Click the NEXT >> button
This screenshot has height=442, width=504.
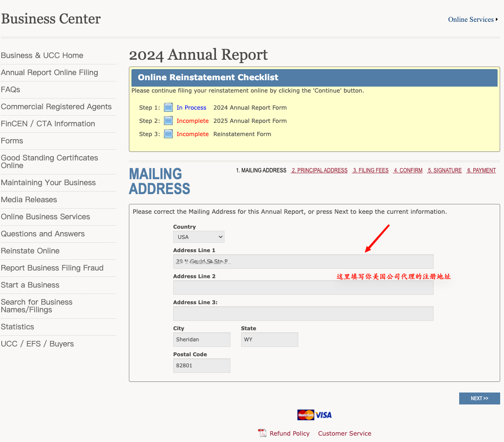[479, 398]
